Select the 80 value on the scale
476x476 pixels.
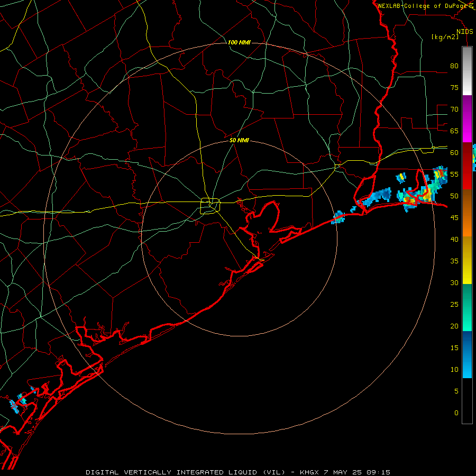454,66
